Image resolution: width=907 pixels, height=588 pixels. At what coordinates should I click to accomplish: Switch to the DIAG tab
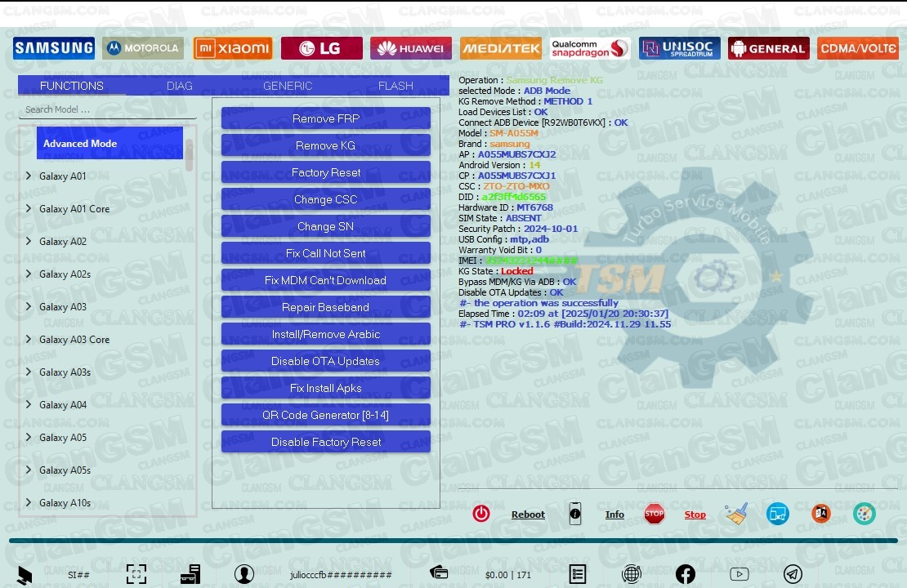point(179,86)
